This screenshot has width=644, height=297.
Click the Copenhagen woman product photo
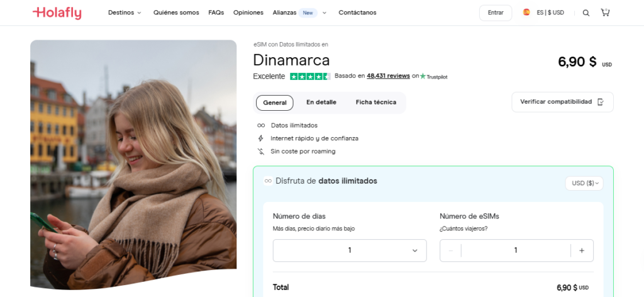[133, 164]
